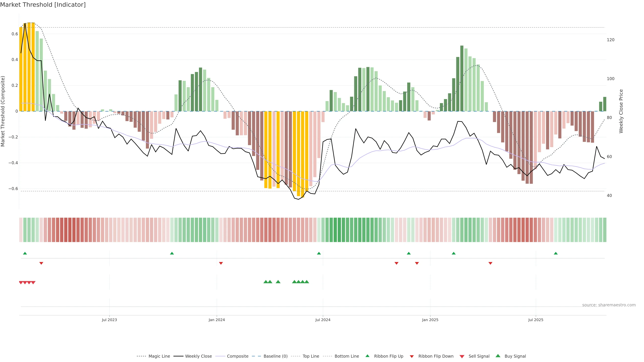Toggle the Baseline (0) legend entry
Image resolution: width=644 pixels, height=362 pixels.
(x=276, y=356)
